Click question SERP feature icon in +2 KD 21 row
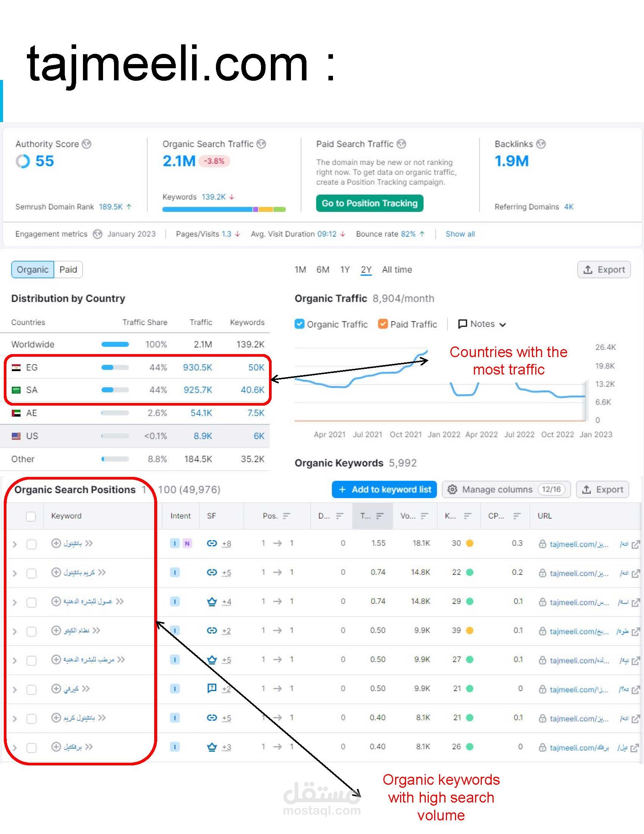The image size is (644, 834). pyautogui.click(x=212, y=688)
